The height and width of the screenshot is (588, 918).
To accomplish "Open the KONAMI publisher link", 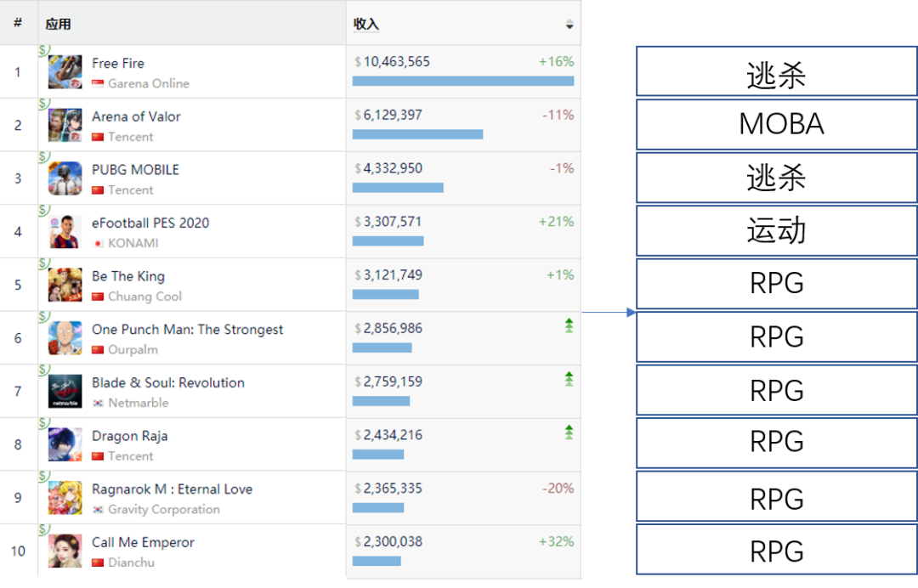I will pos(133,243).
